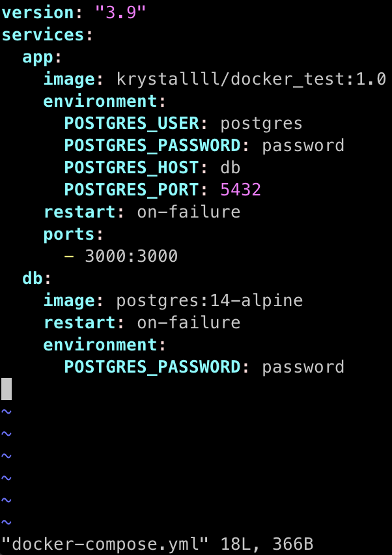
Task: Click krystallll/docker_test:1.0 image value
Action: (x=251, y=79)
